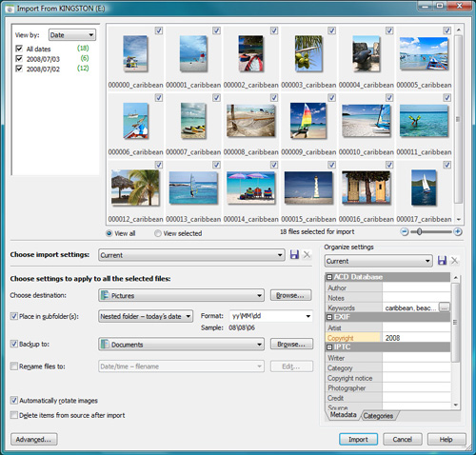Switch to the Metadata tab

coord(343,415)
